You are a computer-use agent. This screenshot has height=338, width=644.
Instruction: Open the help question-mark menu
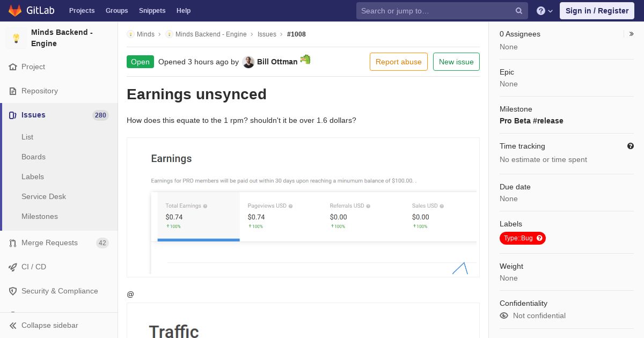coord(545,11)
